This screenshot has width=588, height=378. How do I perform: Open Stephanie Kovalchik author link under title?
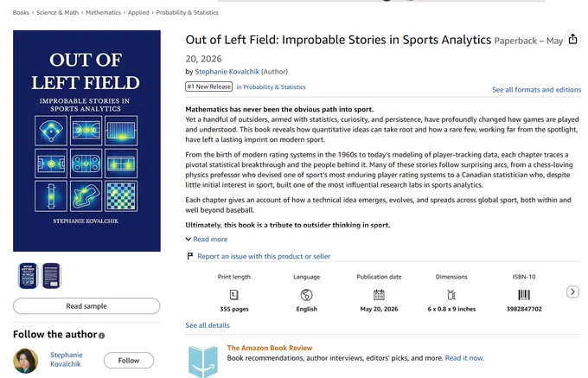(x=227, y=72)
